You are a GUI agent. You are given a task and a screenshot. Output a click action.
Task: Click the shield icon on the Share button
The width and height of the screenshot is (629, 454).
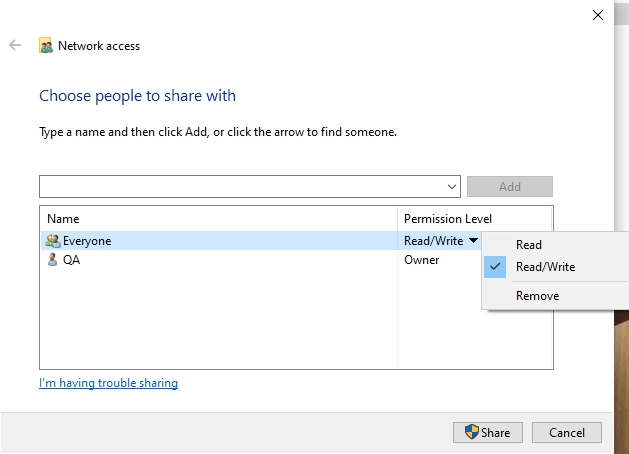point(472,432)
